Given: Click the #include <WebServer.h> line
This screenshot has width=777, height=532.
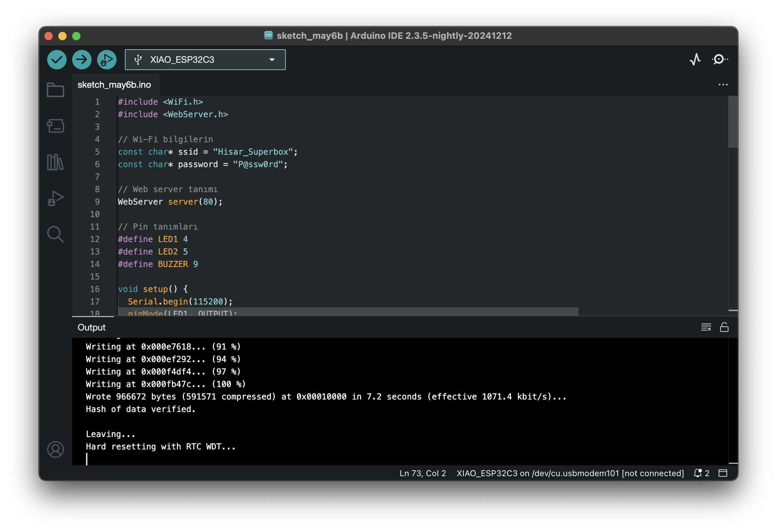Looking at the screenshot, I should tap(173, 114).
